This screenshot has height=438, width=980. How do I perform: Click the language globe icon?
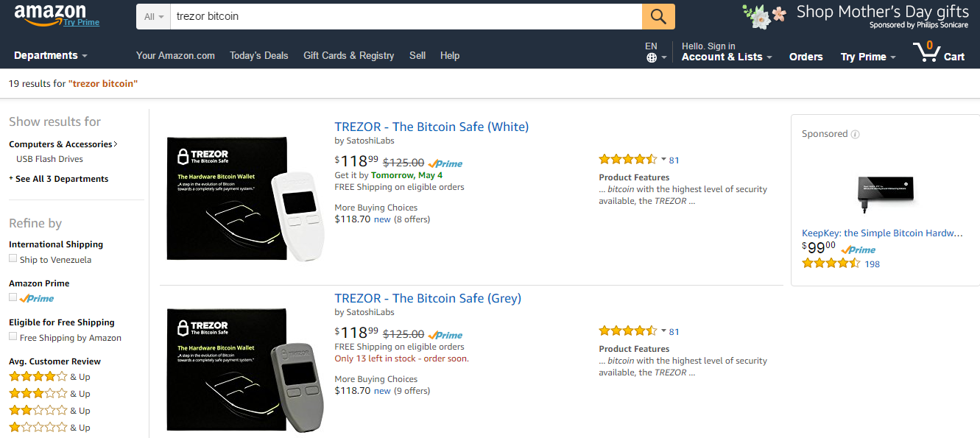point(652,57)
